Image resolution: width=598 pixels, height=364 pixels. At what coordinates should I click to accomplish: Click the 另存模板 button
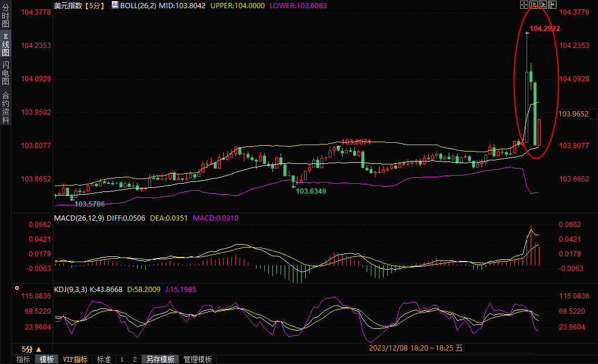tap(160, 359)
